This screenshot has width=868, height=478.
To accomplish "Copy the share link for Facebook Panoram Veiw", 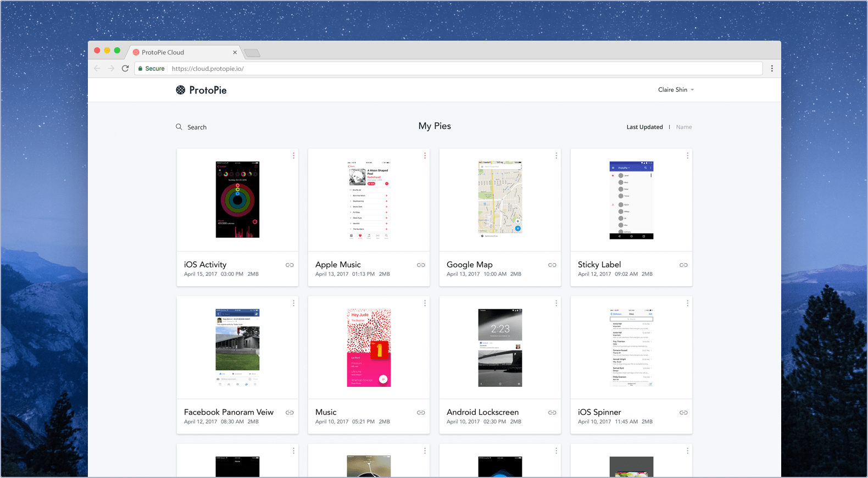I will tap(290, 413).
